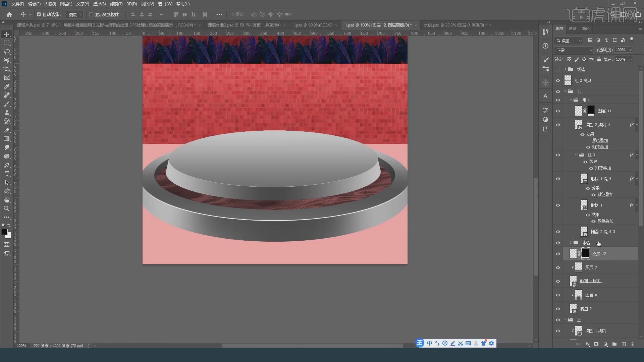Open the 图像(I) menu

tap(50, 4)
